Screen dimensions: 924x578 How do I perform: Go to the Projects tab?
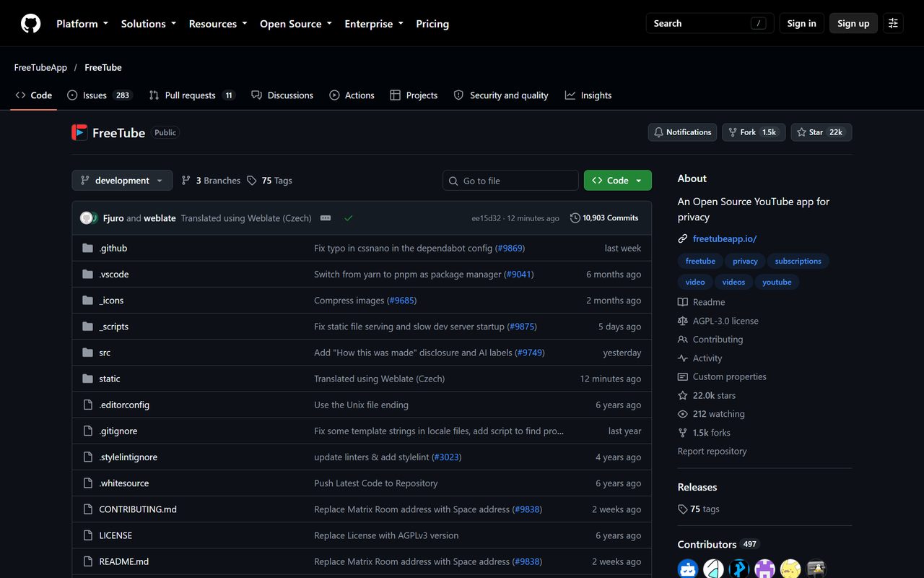(414, 95)
